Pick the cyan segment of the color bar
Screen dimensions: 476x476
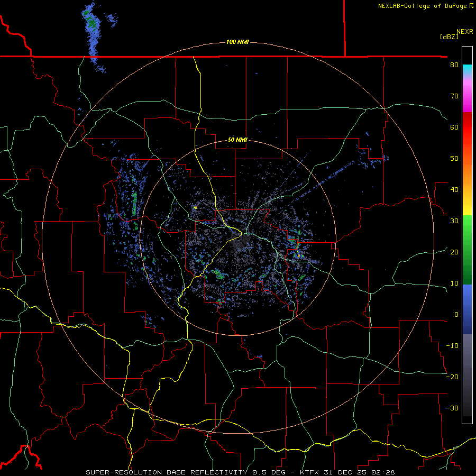click(x=467, y=70)
